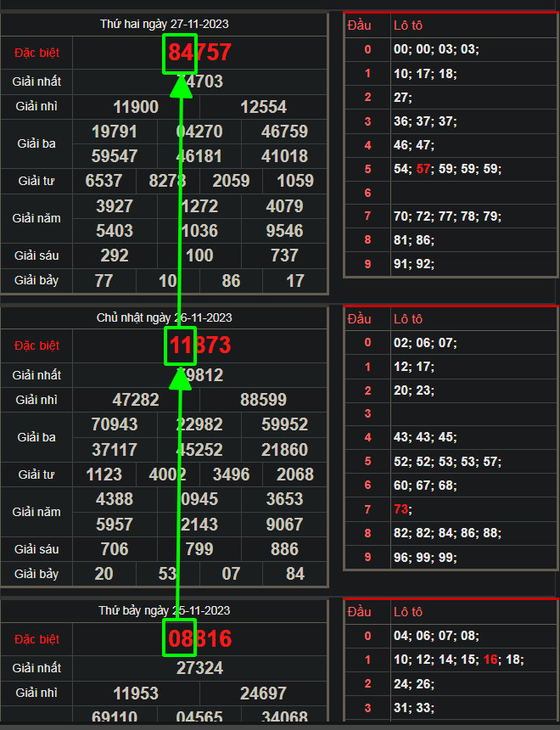Click Giải nhì number 88599
This screenshot has width=560, height=730.
click(x=264, y=400)
